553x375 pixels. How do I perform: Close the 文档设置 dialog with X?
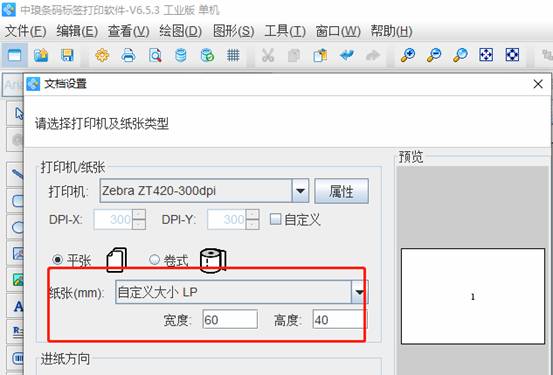(538, 84)
